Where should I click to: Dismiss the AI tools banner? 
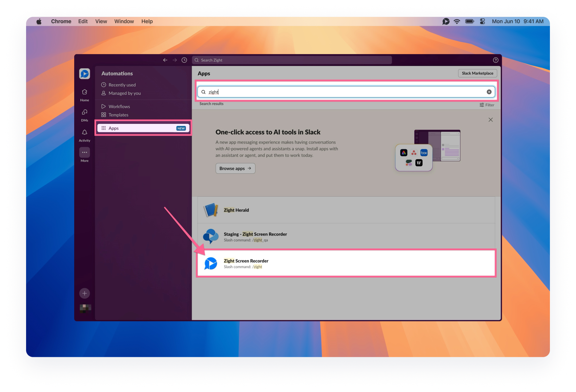[490, 120]
